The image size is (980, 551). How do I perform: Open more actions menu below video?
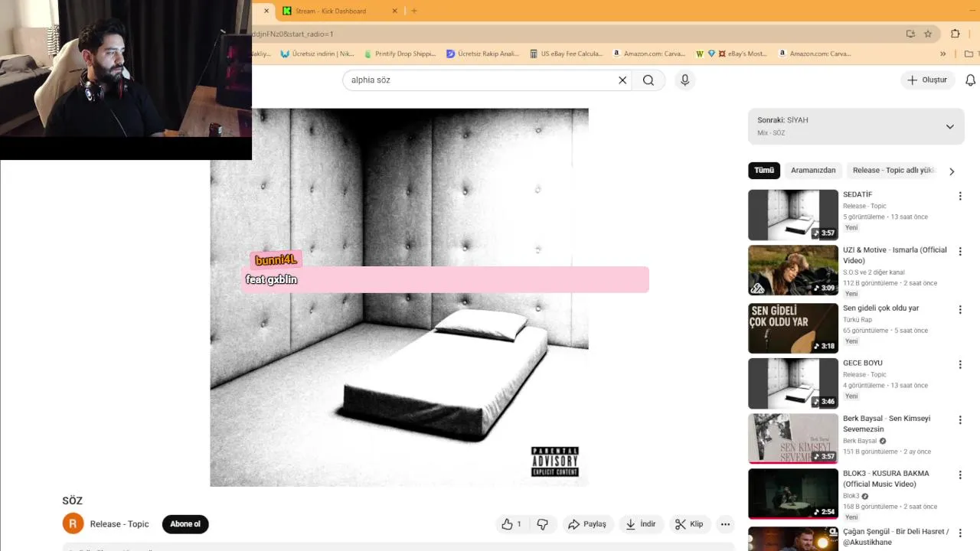pos(725,524)
